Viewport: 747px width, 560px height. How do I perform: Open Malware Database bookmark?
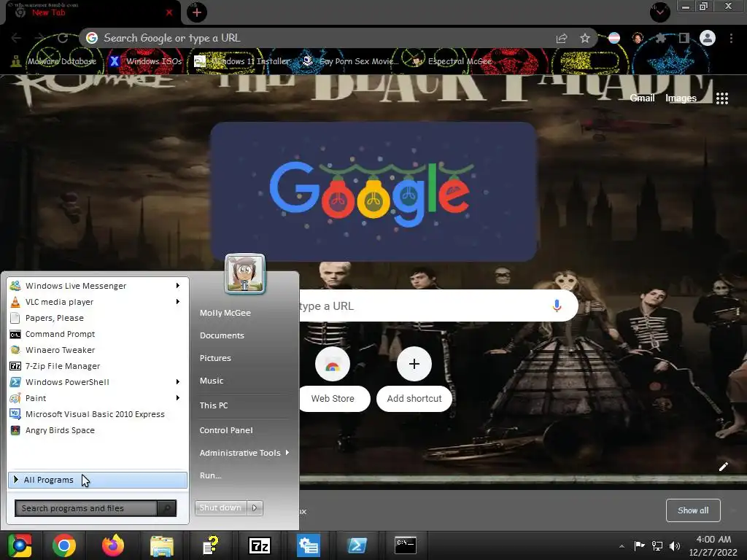53,61
